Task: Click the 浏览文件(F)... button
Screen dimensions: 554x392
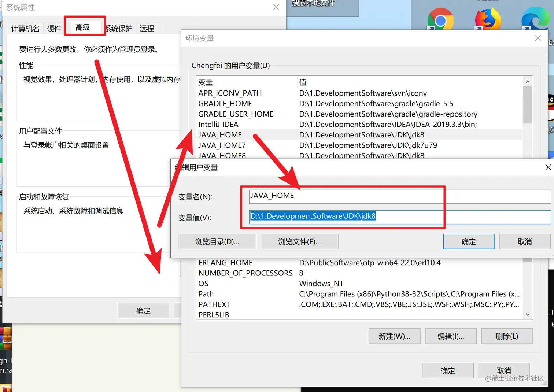Action: 299,242
